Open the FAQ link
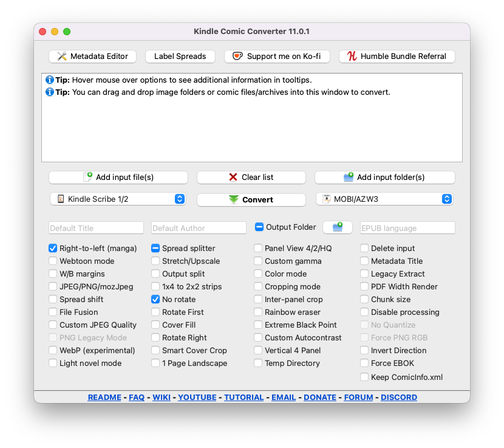Viewport: 504px width, 448px height. (137, 398)
